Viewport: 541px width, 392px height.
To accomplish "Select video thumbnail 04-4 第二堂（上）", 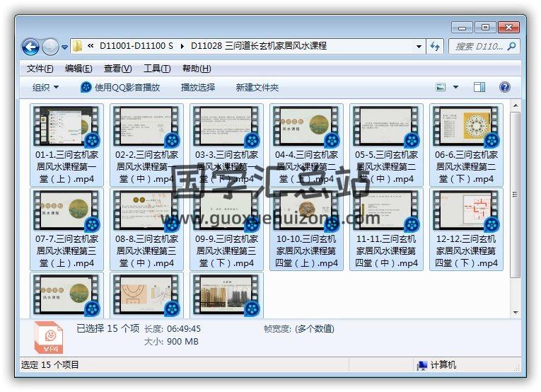I will point(306,126).
